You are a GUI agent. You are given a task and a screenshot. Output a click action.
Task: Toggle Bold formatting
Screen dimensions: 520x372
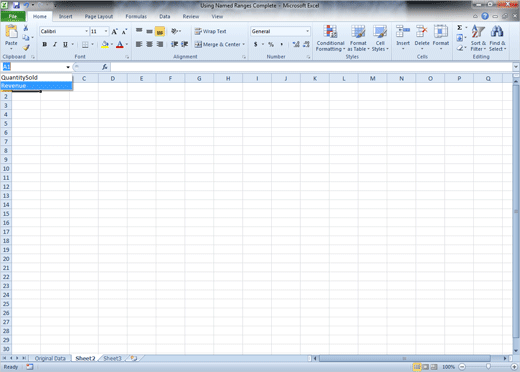44,44
